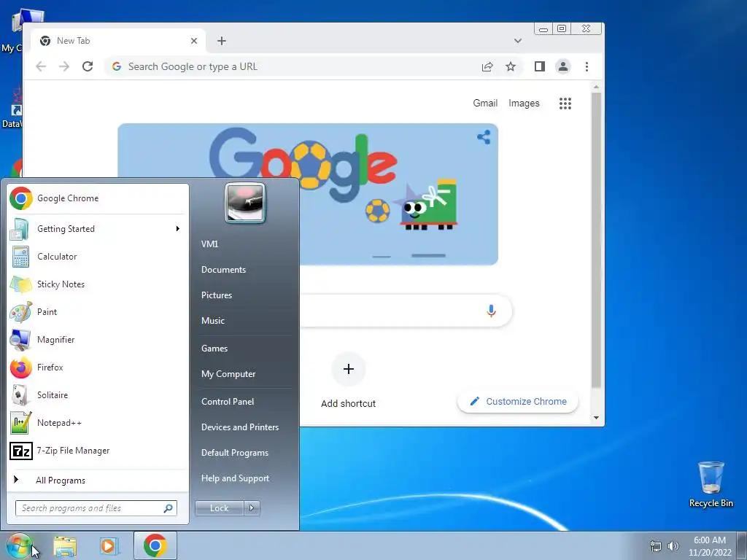The width and height of the screenshot is (747, 560).
Task: Open Getting Started program entry
Action: pyautogui.click(x=98, y=229)
